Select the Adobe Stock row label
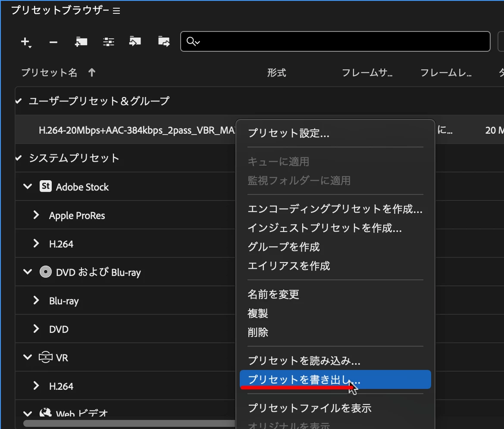This screenshot has height=429, width=504. pos(82,187)
